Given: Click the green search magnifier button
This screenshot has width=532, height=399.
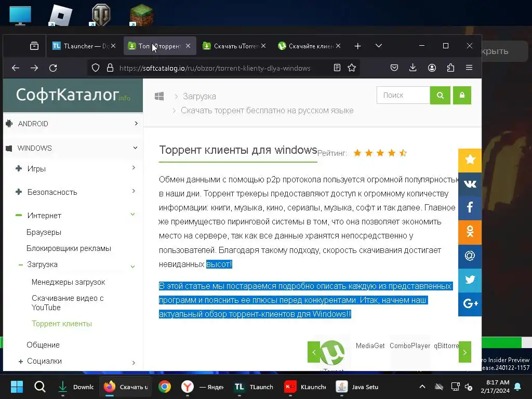Looking at the screenshot, I should [440, 96].
